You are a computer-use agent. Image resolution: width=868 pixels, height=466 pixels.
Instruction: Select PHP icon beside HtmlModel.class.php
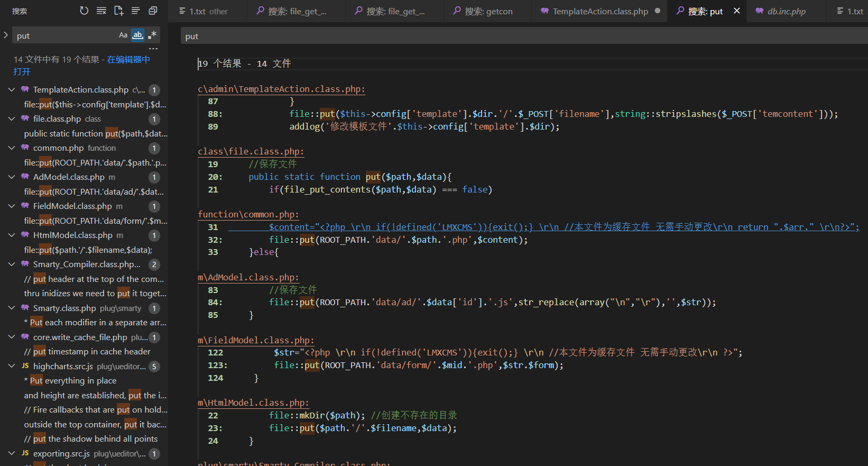pos(25,235)
